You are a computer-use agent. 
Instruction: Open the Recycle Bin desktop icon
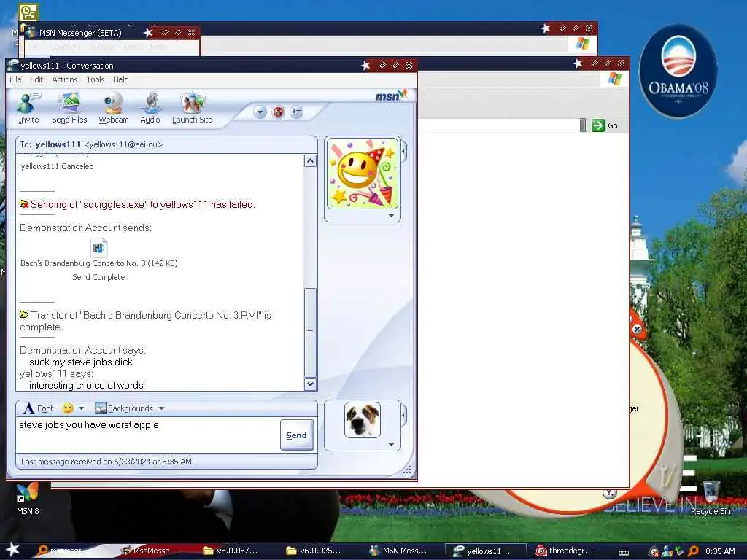click(711, 498)
